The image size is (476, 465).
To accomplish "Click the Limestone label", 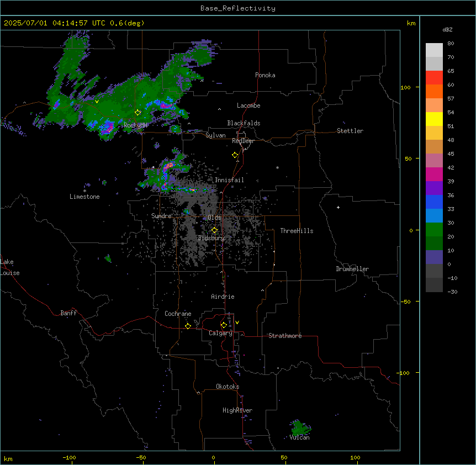I will (84, 197).
